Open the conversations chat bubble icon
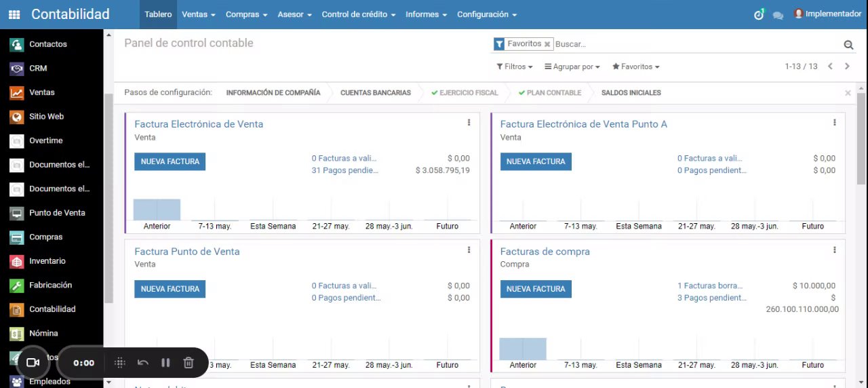 (778, 15)
